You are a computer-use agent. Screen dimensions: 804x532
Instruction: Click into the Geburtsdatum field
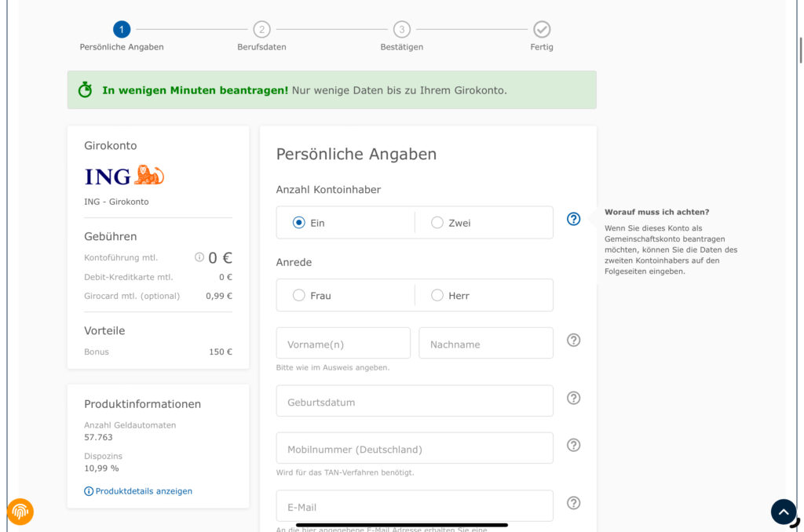(414, 402)
